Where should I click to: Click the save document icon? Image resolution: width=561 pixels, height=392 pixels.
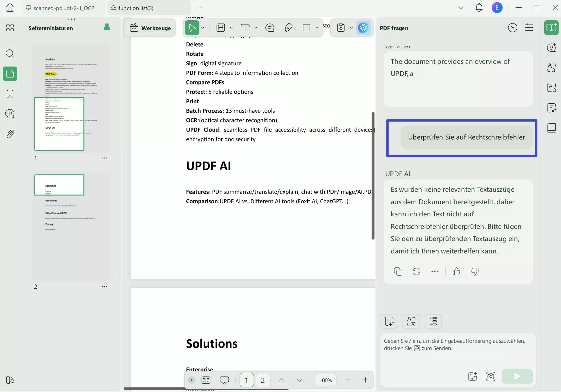click(x=341, y=28)
